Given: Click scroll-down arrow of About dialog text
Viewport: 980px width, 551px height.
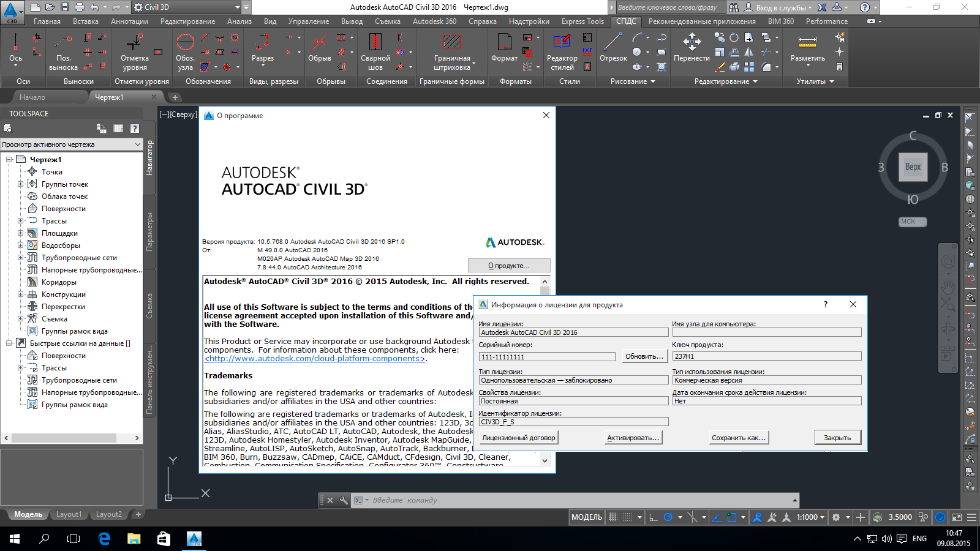Looking at the screenshot, I should click(545, 460).
